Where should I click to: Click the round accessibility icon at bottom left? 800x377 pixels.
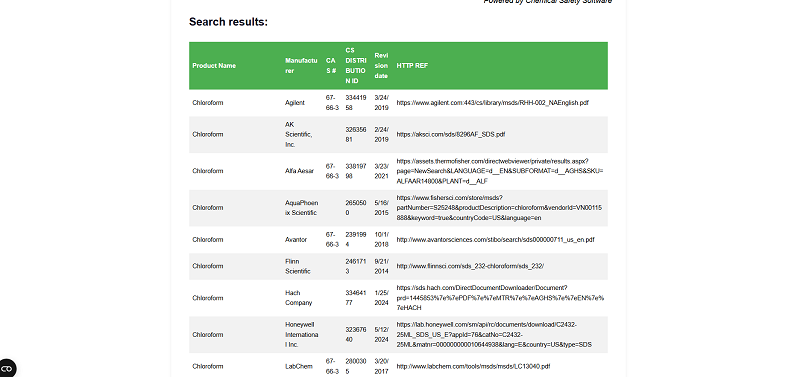point(7,368)
